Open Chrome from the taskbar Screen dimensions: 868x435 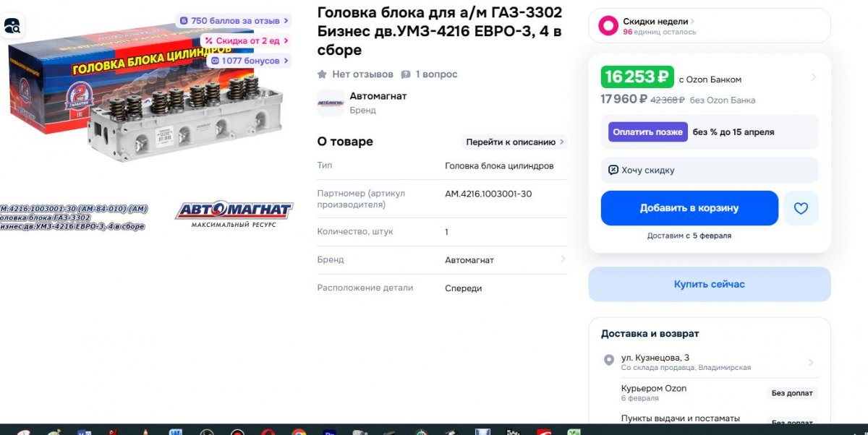[299, 432]
